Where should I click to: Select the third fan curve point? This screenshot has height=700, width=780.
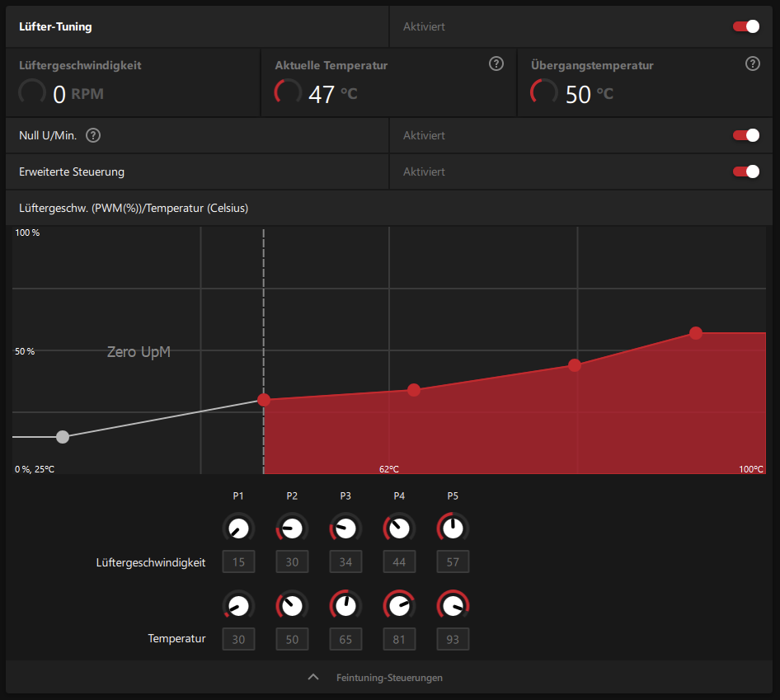point(414,390)
